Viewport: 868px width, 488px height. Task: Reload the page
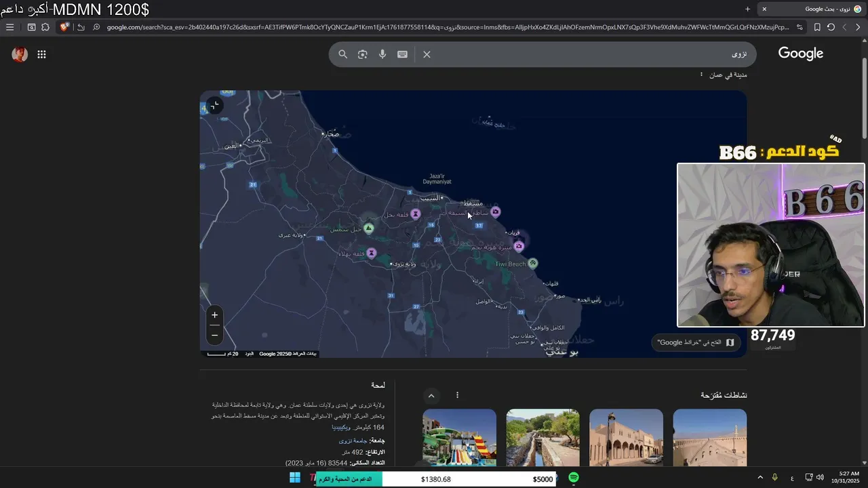tap(831, 27)
